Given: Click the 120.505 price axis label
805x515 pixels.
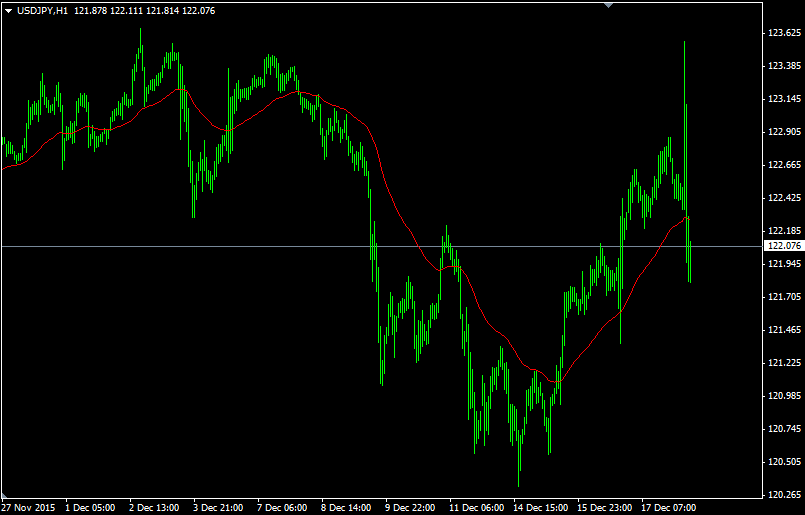Looking at the screenshot, I should tap(784, 462).
